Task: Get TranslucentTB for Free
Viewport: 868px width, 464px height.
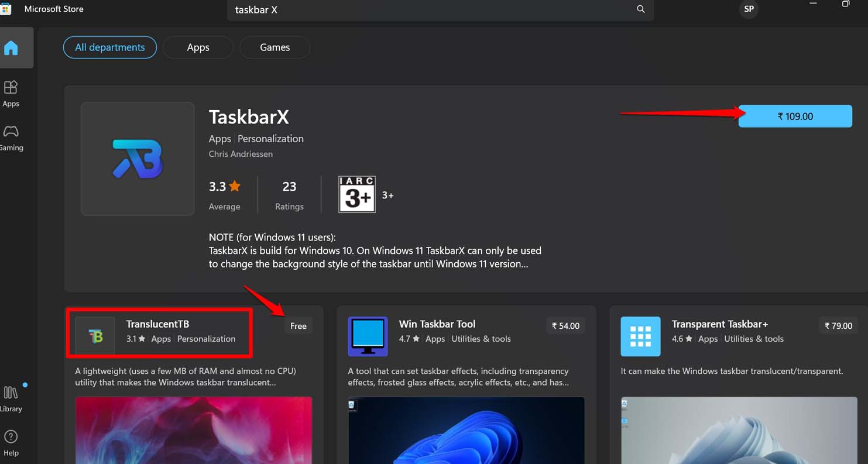Action: click(x=299, y=325)
